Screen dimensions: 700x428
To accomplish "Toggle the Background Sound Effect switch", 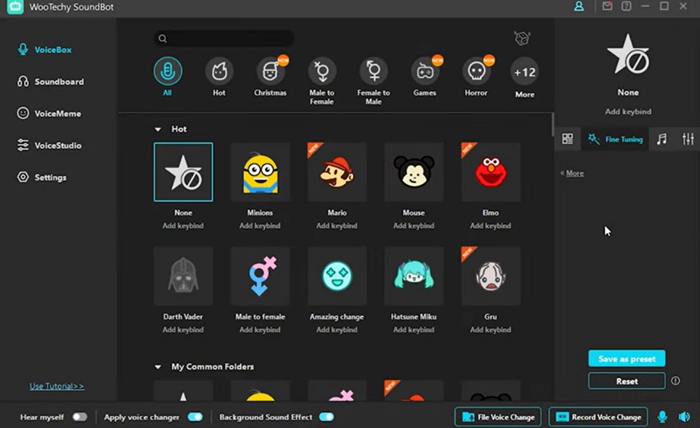I will 326,417.
